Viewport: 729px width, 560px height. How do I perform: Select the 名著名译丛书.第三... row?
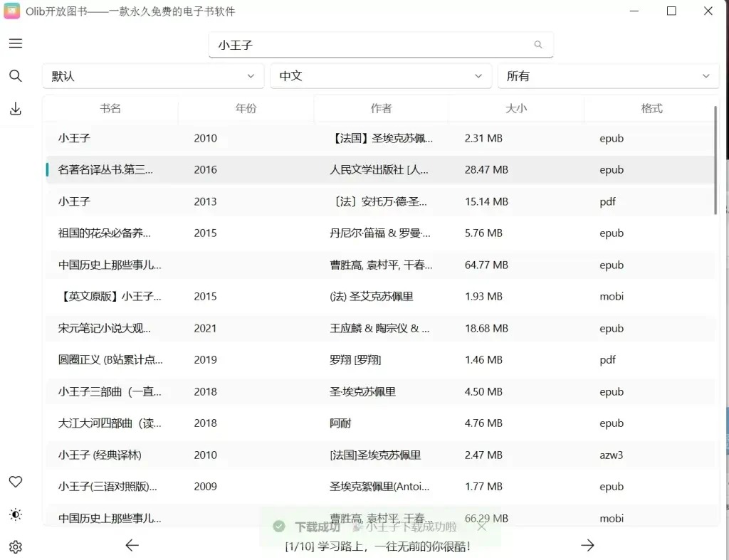click(x=380, y=169)
